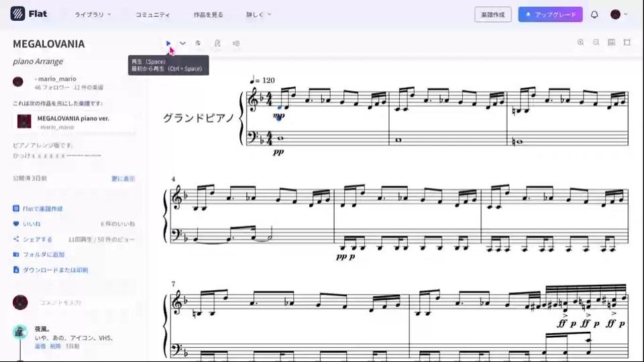This screenshot has height=362, width=644.
Task: Click the 公開済 3日前 text
Action: [30, 178]
